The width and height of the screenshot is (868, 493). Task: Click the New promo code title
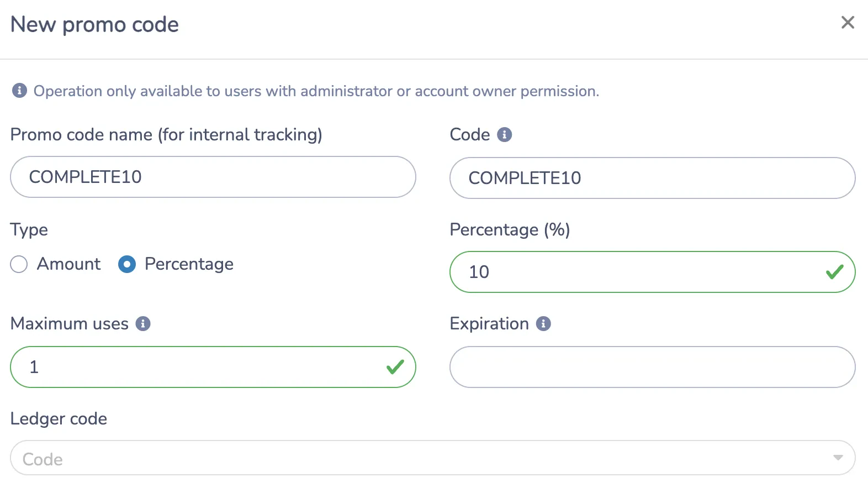coord(94,24)
